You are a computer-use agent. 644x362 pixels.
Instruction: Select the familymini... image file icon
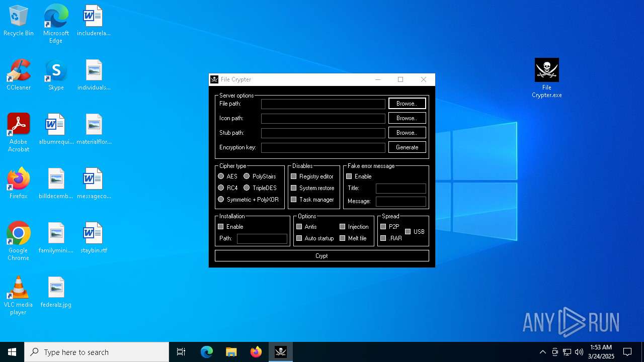[x=56, y=238]
